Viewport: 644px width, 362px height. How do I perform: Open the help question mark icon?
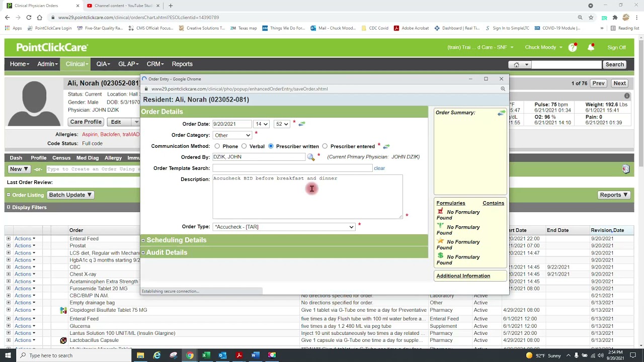pos(573,47)
